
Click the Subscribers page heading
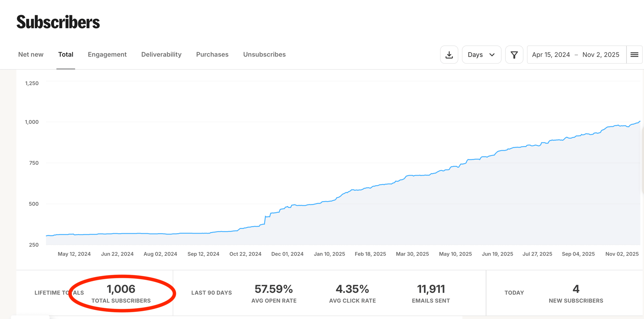point(58,22)
